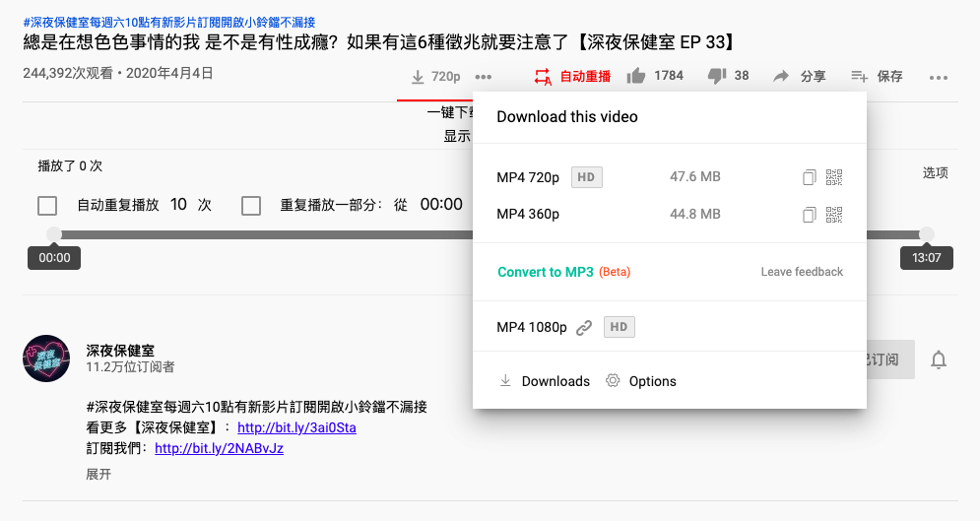The height and width of the screenshot is (521, 980).
Task: Copy link for MP4 720p
Action: coord(810,177)
